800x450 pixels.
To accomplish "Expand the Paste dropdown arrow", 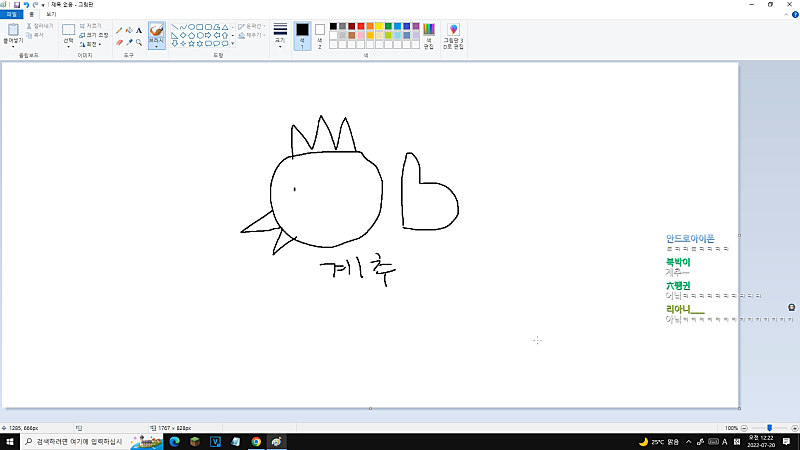I will (x=14, y=47).
